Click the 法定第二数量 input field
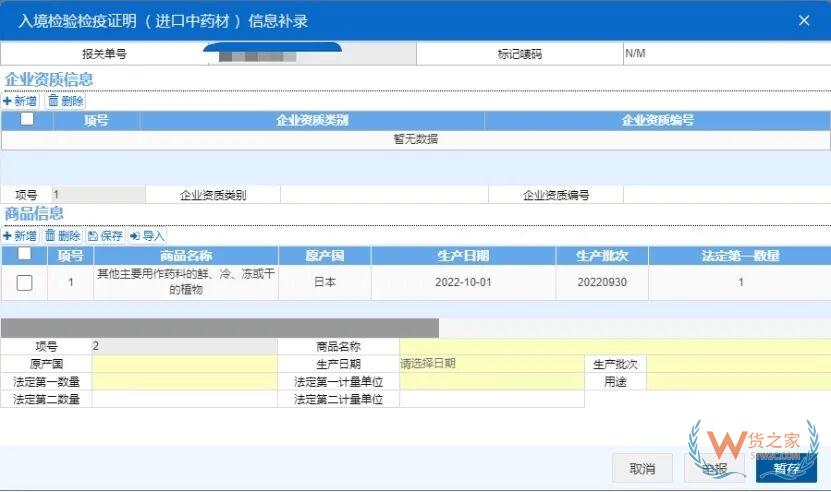Screen dimensions: 831x492 pyautogui.click(x=184, y=399)
